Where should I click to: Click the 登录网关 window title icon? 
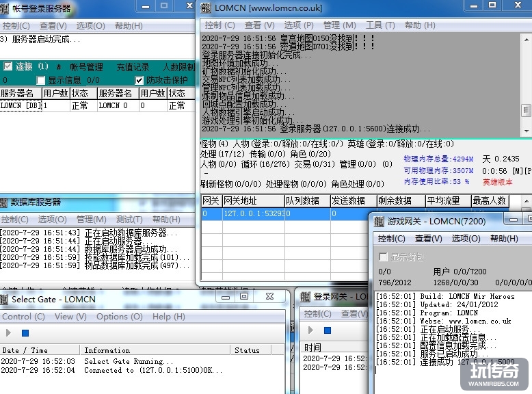(305, 297)
